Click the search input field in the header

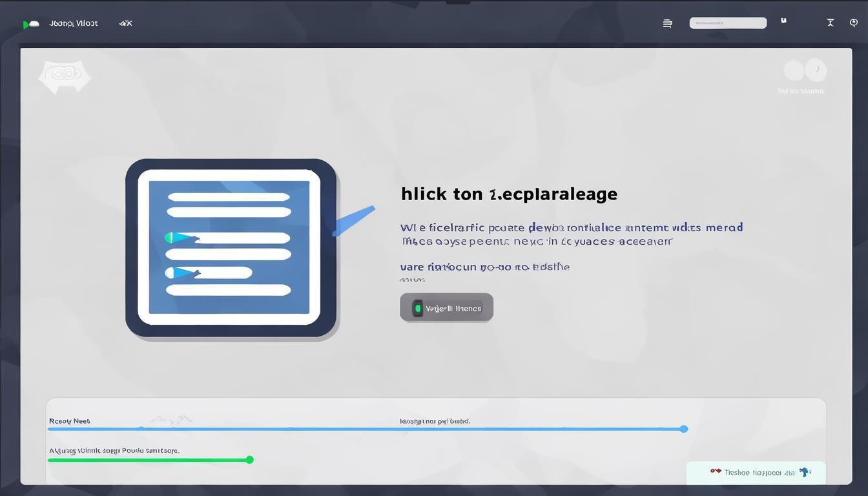(728, 23)
